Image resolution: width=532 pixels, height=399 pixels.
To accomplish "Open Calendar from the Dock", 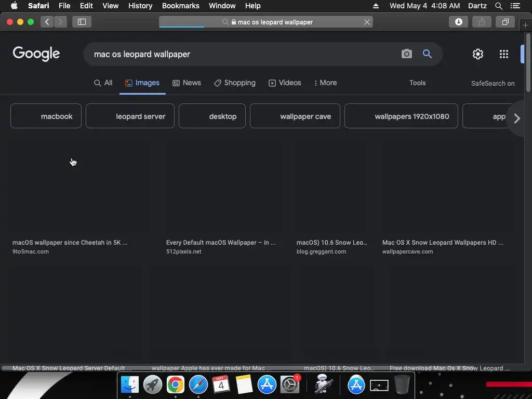I will [x=221, y=384].
